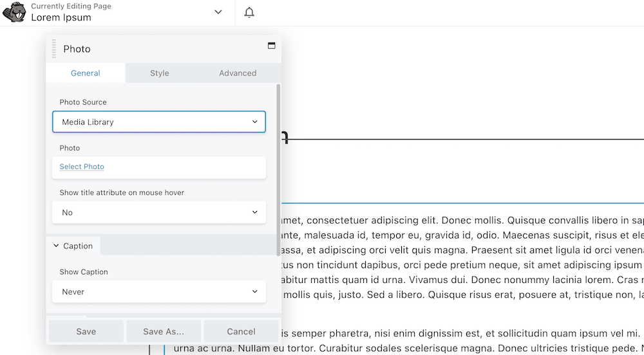Image resolution: width=644 pixels, height=355 pixels.
Task: Grab the Photo panel drag handle
Action: coord(54,49)
